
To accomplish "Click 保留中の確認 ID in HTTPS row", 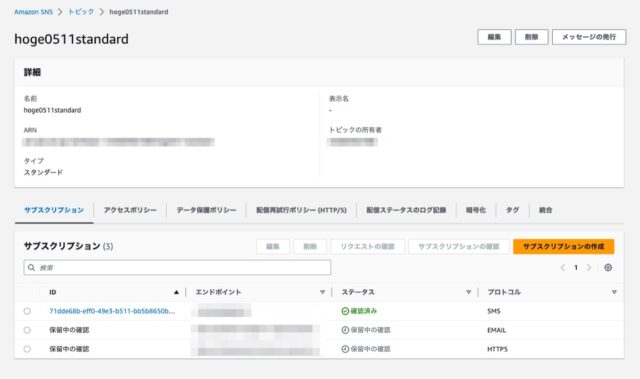I will pos(69,349).
